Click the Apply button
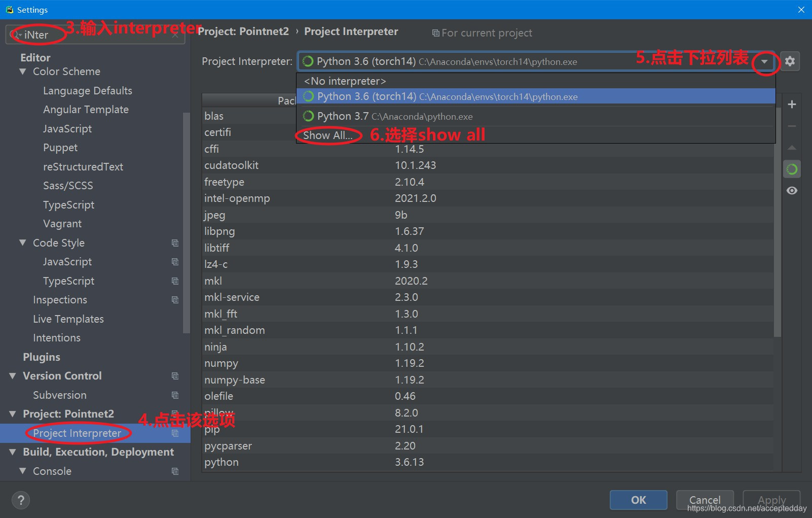812x518 pixels. (x=771, y=500)
